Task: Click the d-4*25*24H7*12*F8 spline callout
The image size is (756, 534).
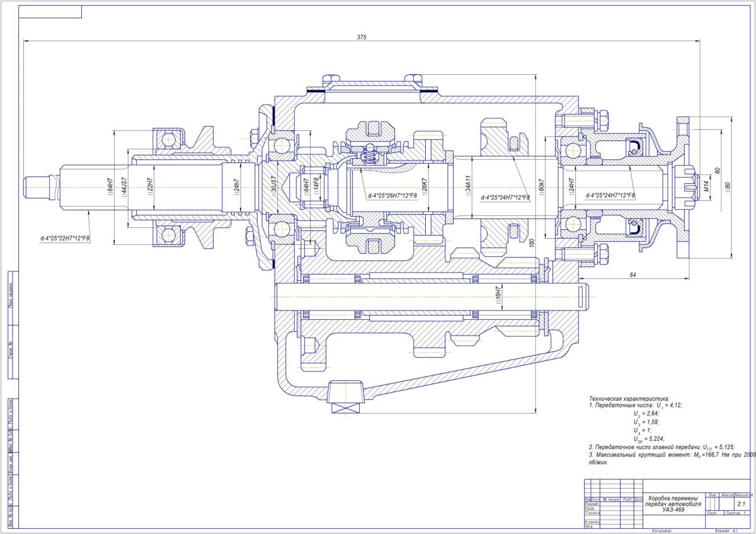Action: point(610,196)
